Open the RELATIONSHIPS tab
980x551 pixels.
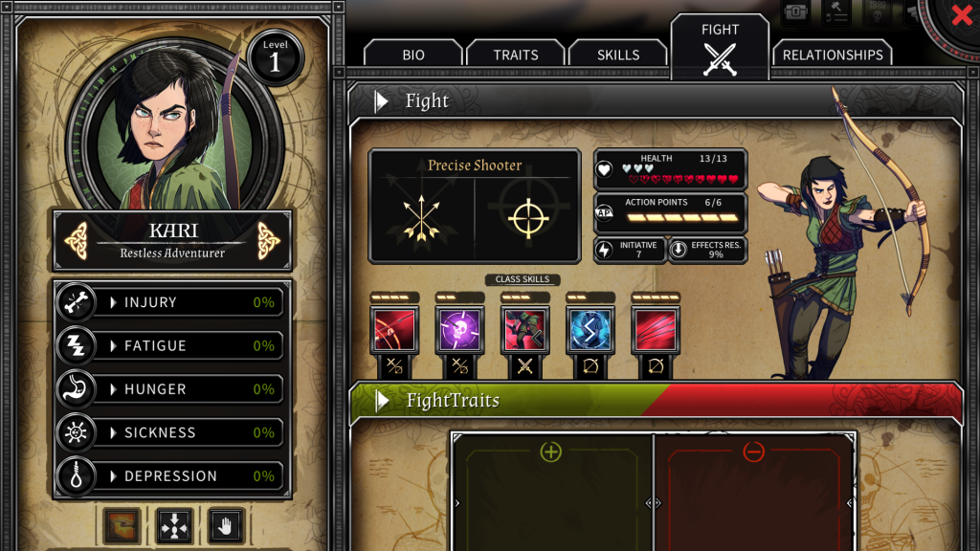tap(833, 55)
